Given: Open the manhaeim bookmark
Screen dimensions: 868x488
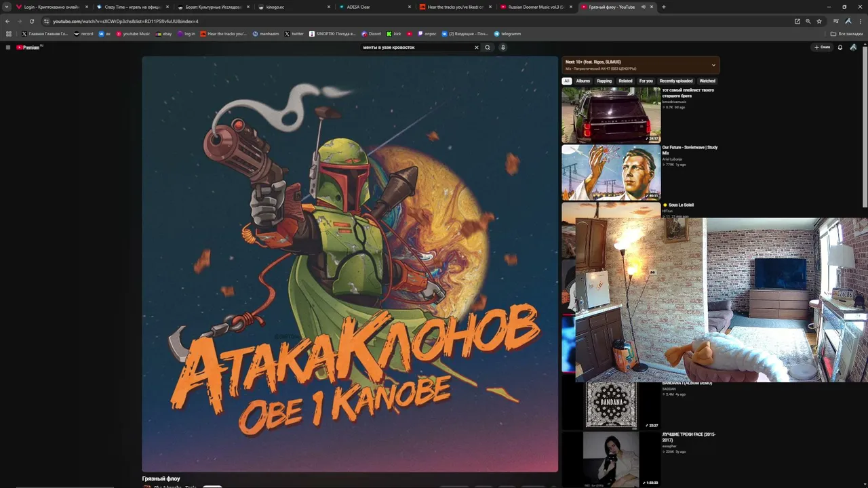Looking at the screenshot, I should [x=265, y=34].
